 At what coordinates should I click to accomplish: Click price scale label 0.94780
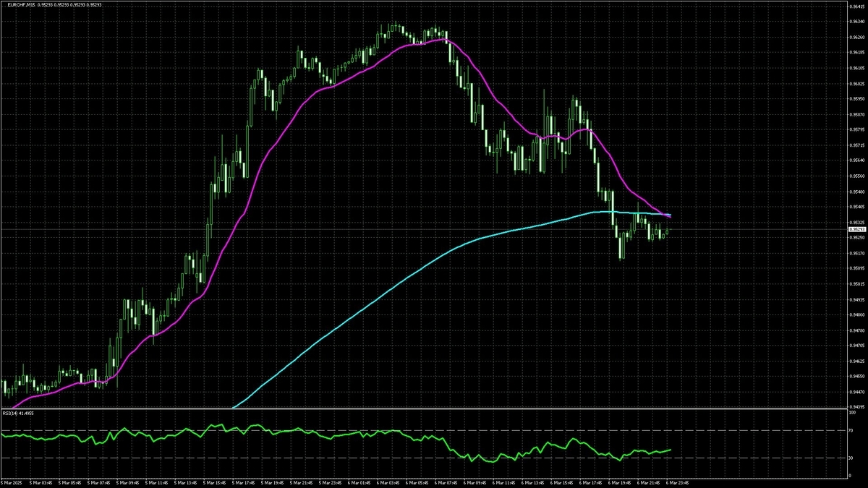pyautogui.click(x=857, y=330)
